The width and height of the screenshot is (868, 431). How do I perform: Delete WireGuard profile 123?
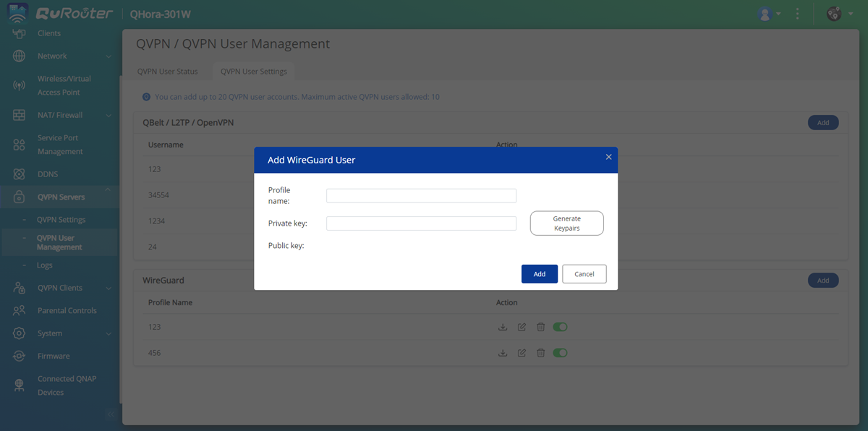point(540,328)
